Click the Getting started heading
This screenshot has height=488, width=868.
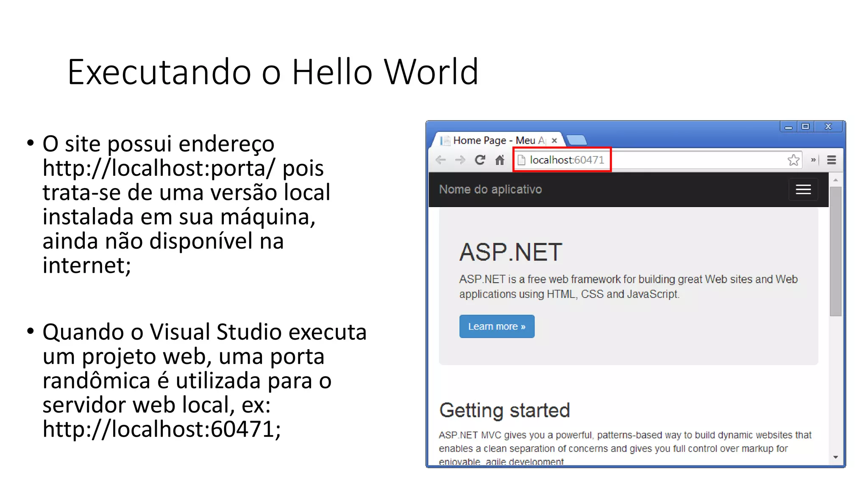[504, 410]
